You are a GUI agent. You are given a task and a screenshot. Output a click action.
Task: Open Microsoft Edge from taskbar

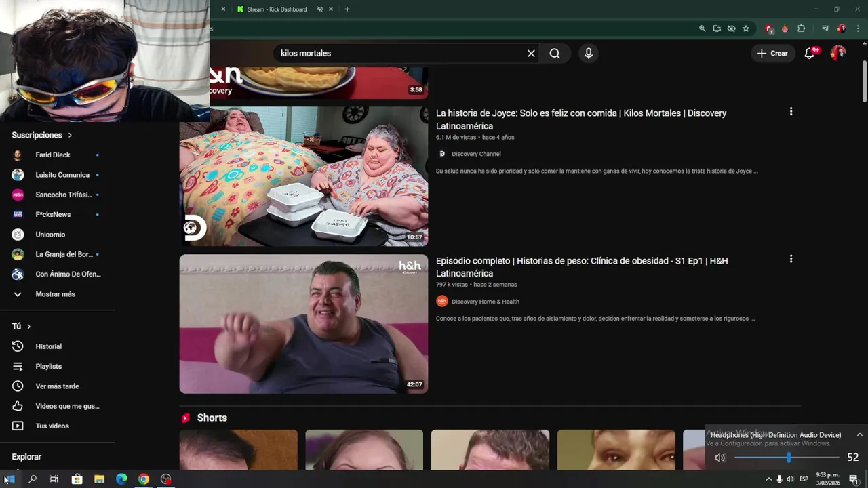(121, 479)
